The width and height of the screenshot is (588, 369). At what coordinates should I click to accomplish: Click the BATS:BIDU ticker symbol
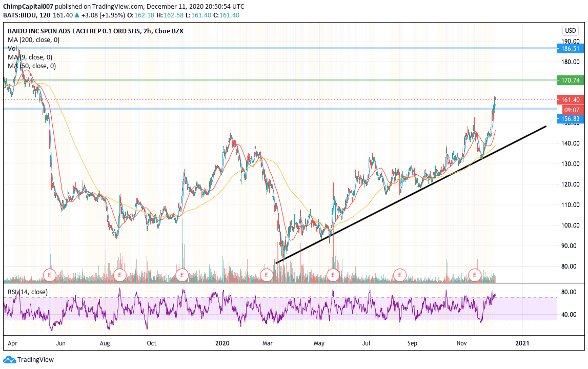pos(19,15)
